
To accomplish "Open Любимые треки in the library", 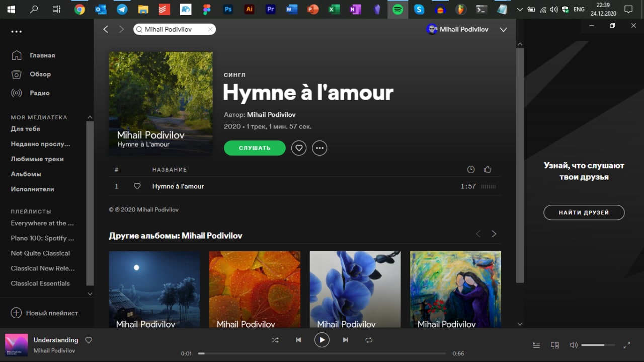I will click(x=37, y=159).
